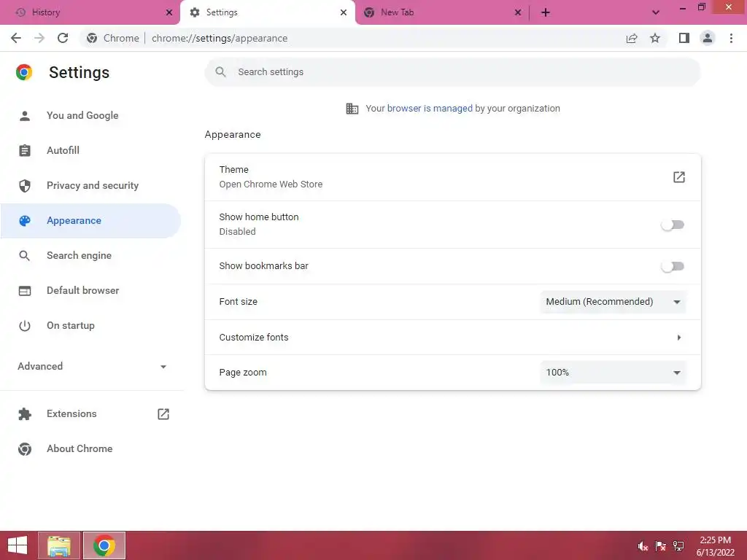The image size is (747, 560).
Task: Open the Page zoom dropdown
Action: coord(613,373)
